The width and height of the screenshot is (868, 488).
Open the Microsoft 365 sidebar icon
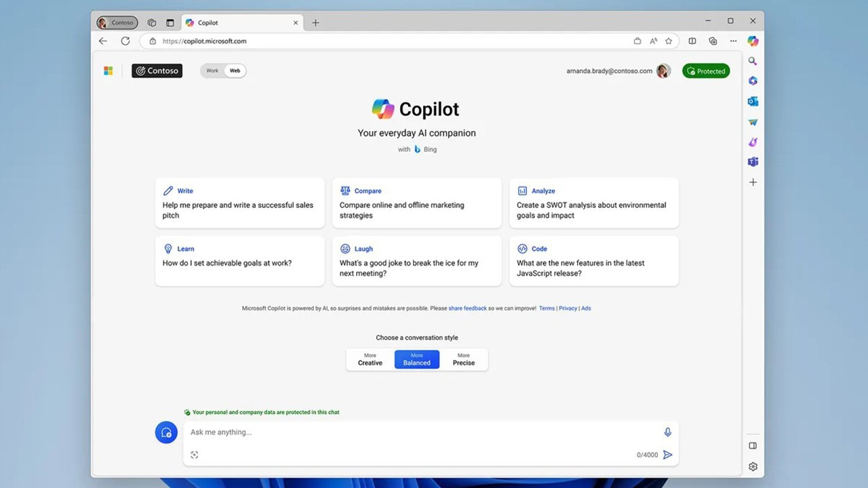click(x=753, y=81)
